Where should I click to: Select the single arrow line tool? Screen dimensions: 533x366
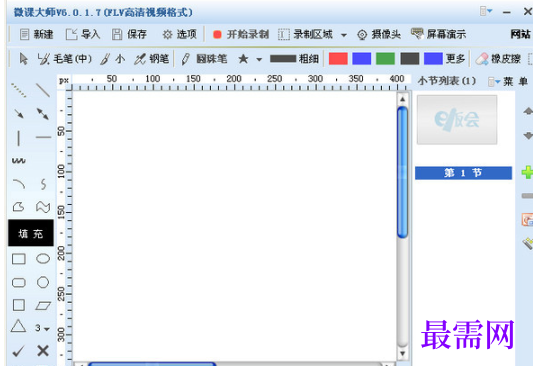(x=19, y=114)
